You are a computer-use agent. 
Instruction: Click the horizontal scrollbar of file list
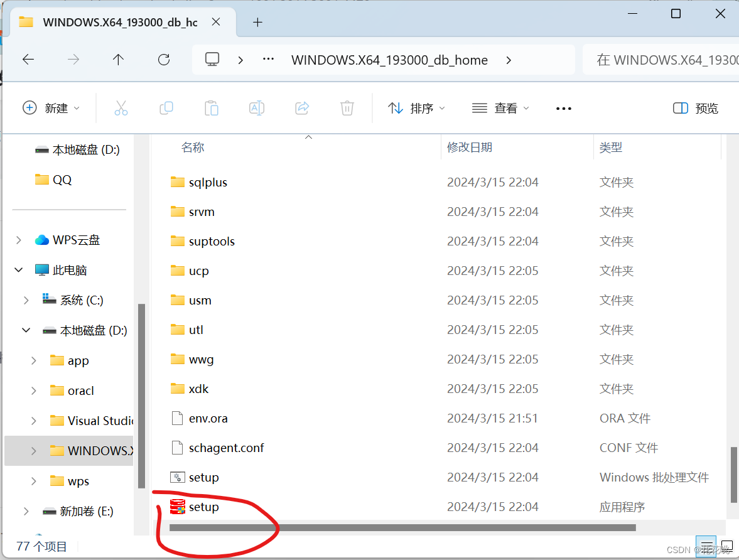[402, 527]
